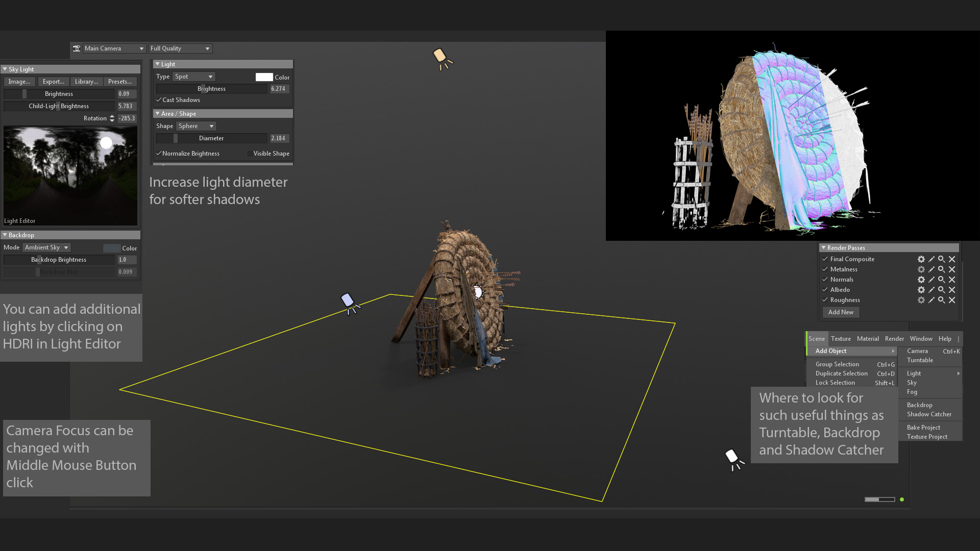The image size is (980, 551).
Task: Click magnifier icon for Metalness pass
Action: tap(941, 269)
